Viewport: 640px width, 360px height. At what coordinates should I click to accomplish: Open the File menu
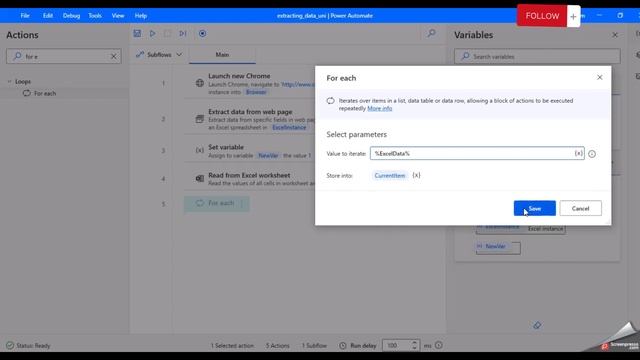25,16
